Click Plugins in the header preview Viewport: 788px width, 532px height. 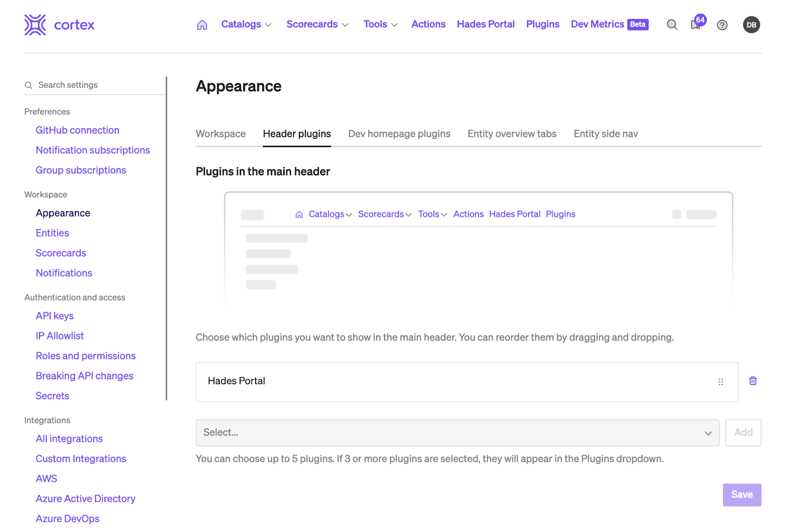[x=560, y=214]
